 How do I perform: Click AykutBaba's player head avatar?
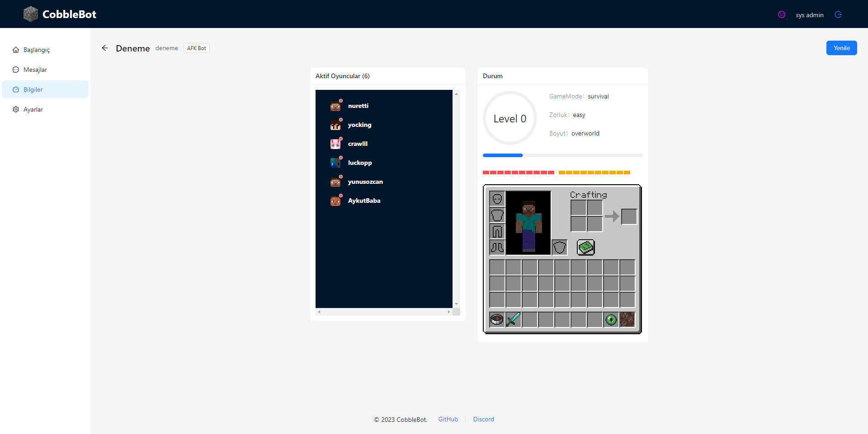coord(335,201)
